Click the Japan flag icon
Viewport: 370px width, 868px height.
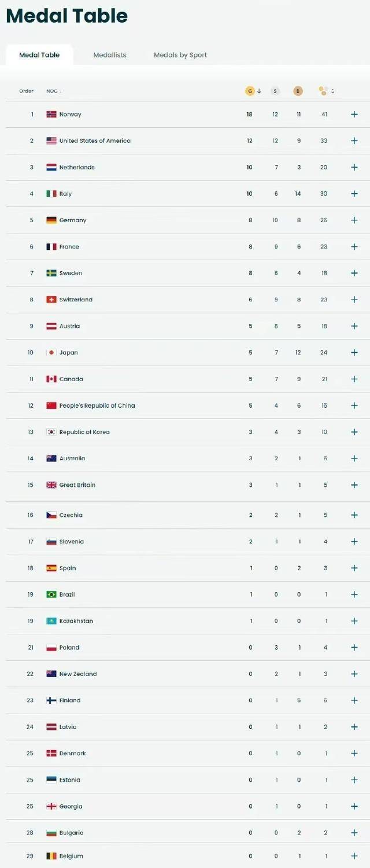pyautogui.click(x=51, y=353)
